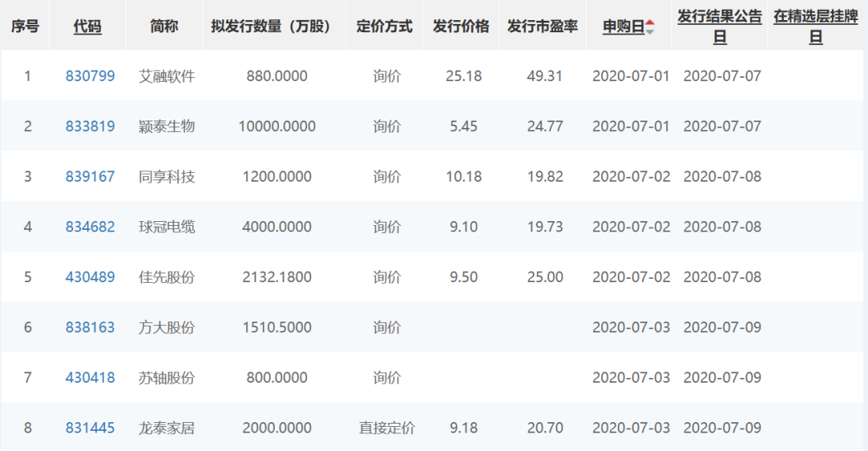868x451 pixels.
Task: Click the P/E ratio 25.00
Action: tap(545, 277)
